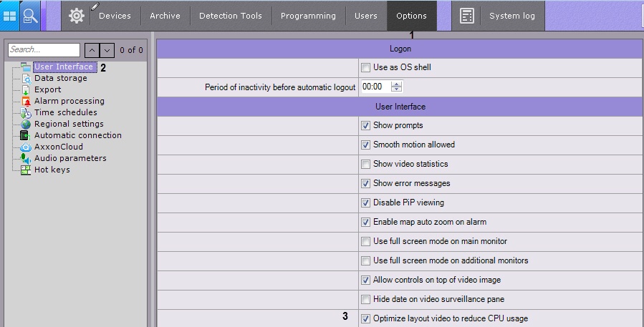Enable the Use as OS shell checkbox

click(366, 67)
